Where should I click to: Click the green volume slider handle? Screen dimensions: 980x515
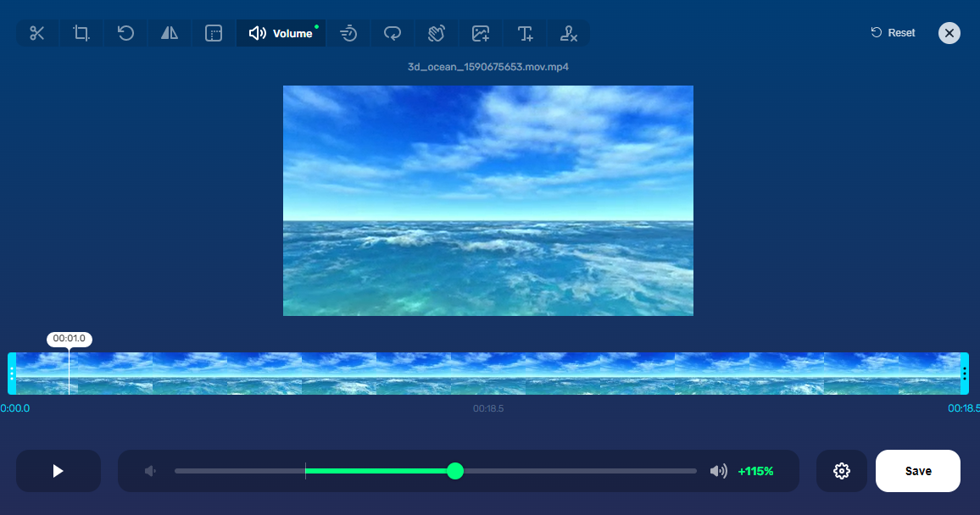[x=455, y=471]
